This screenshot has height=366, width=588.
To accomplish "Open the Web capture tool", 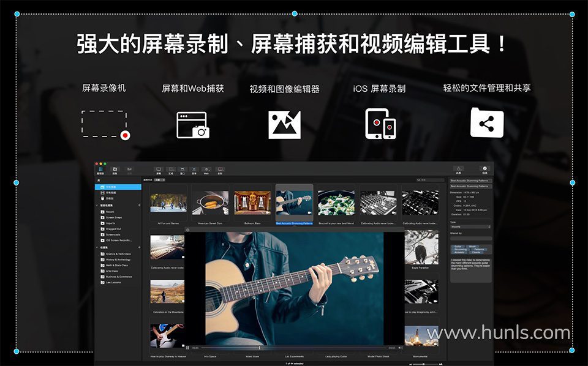I will click(206, 170).
